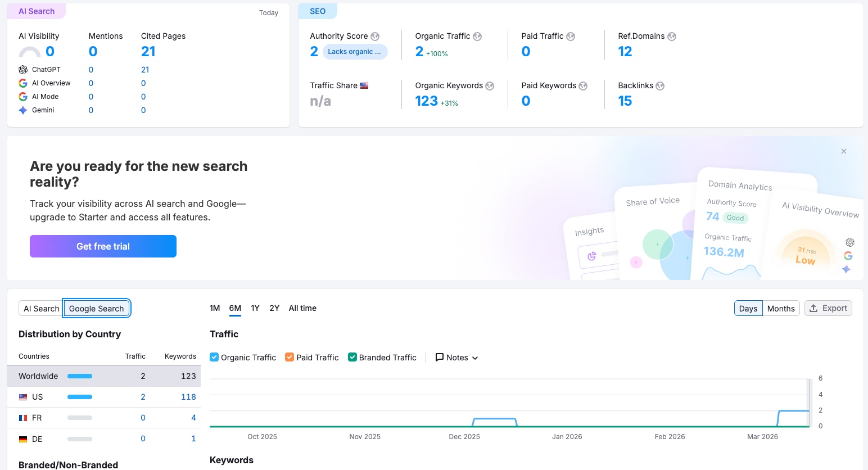Click the globe icon beside Organic Keywords
The height and width of the screenshot is (470, 868).
click(490, 86)
